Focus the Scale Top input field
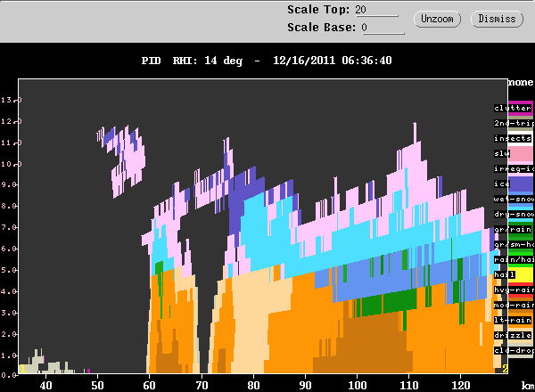This screenshot has width=535, height=392. [376, 10]
